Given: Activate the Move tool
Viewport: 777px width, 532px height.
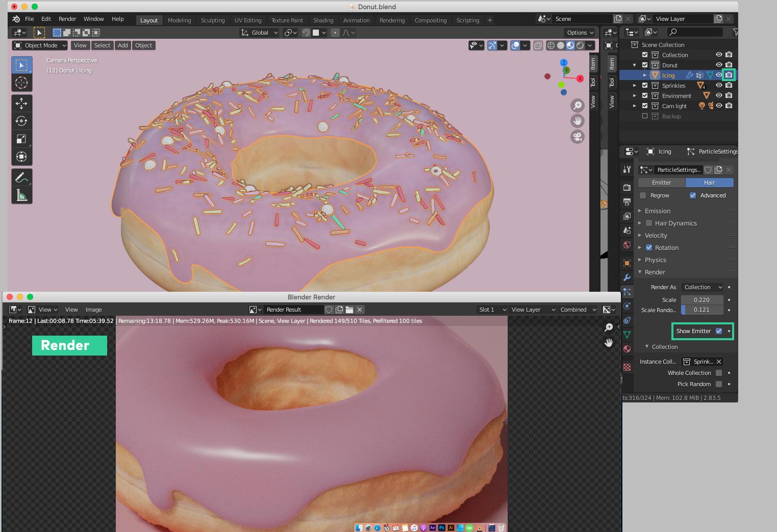Looking at the screenshot, I should click(x=21, y=104).
